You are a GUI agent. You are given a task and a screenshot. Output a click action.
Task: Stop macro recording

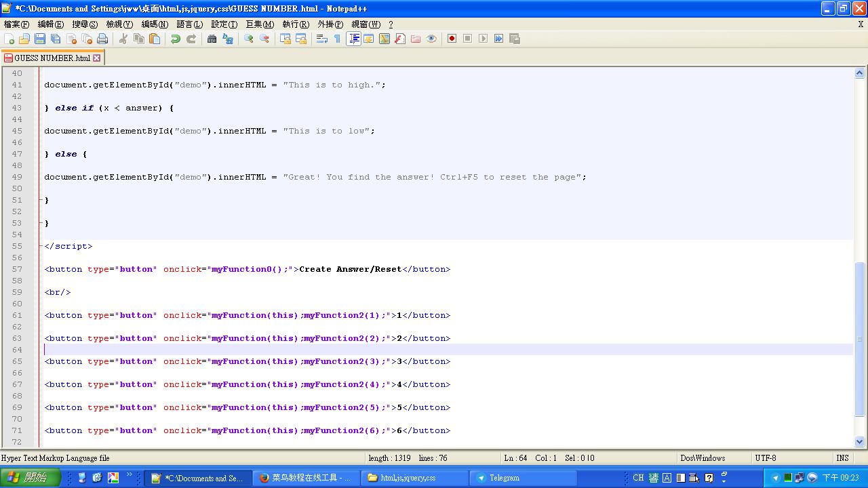pos(468,39)
